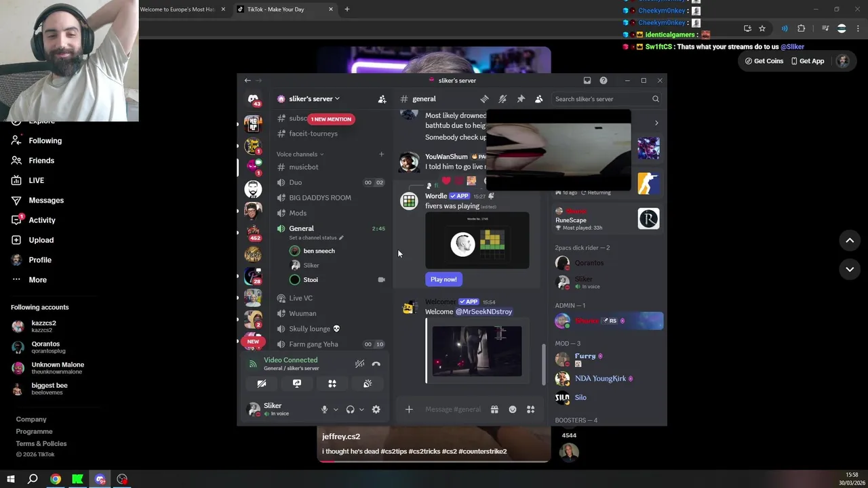The width and height of the screenshot is (868, 488).
Task: Open a new browser tab
Action: pos(347,9)
